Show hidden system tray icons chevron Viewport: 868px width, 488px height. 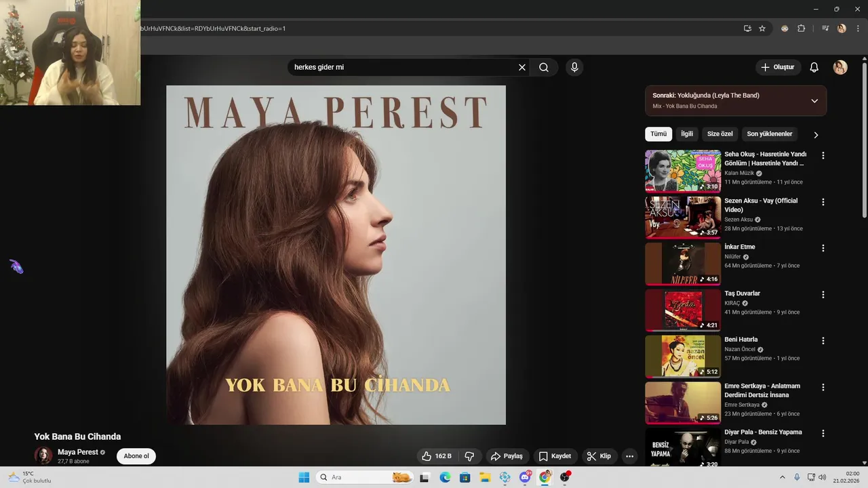(782, 477)
